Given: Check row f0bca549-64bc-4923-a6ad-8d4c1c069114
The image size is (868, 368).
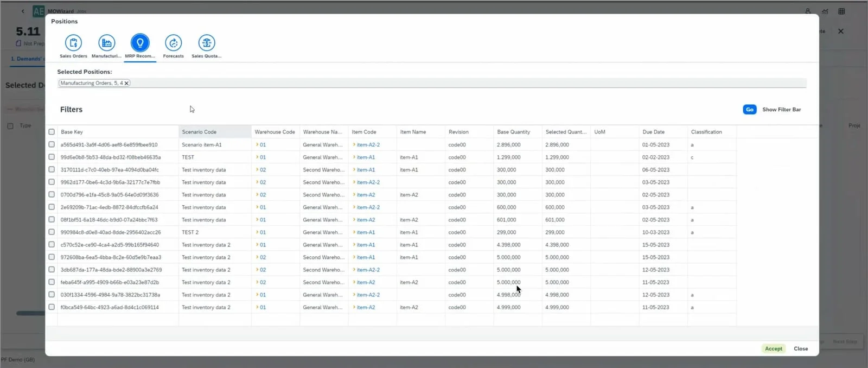Looking at the screenshot, I should coord(52,307).
